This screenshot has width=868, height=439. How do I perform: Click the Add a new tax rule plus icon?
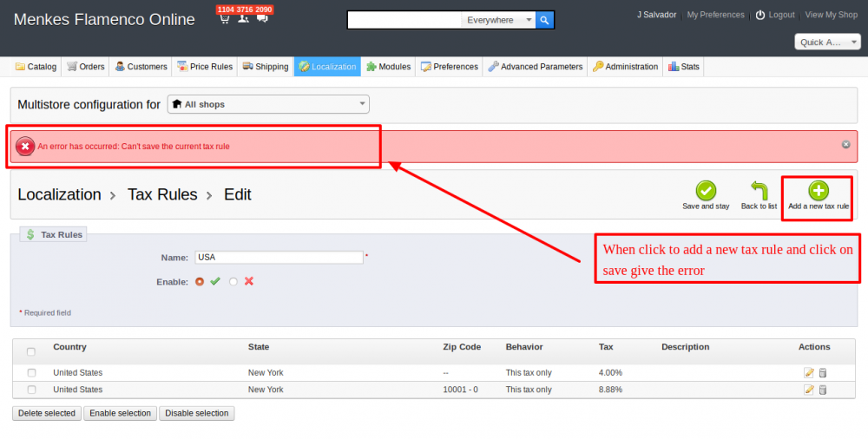click(x=819, y=191)
